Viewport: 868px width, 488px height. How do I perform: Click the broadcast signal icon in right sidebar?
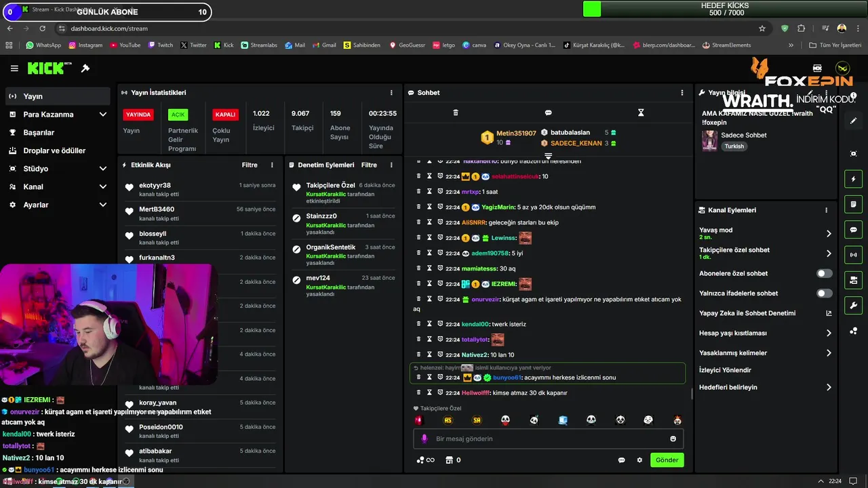coord(853,255)
